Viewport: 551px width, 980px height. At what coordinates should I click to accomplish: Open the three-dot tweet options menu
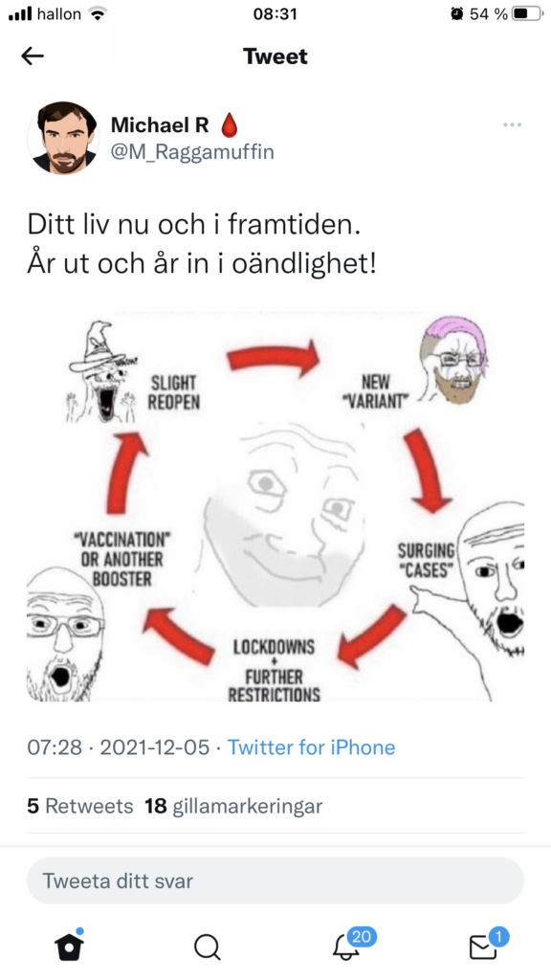[512, 125]
